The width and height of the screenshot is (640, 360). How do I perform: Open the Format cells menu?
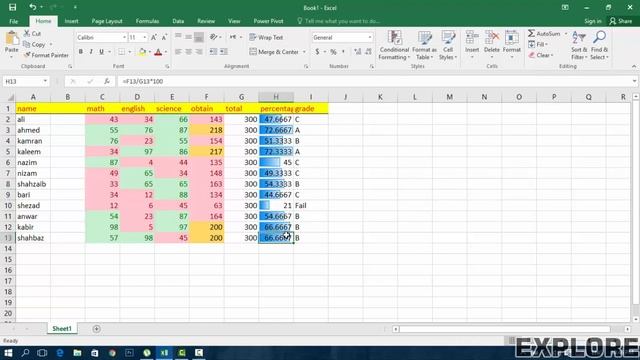511,44
